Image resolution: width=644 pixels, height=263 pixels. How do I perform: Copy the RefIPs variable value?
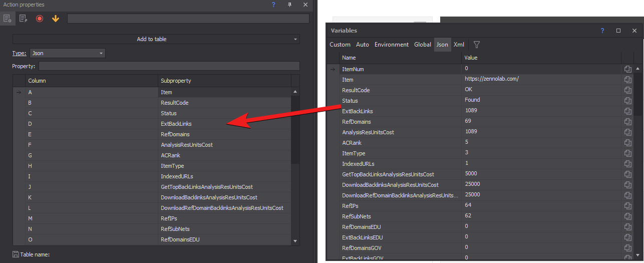tap(627, 206)
